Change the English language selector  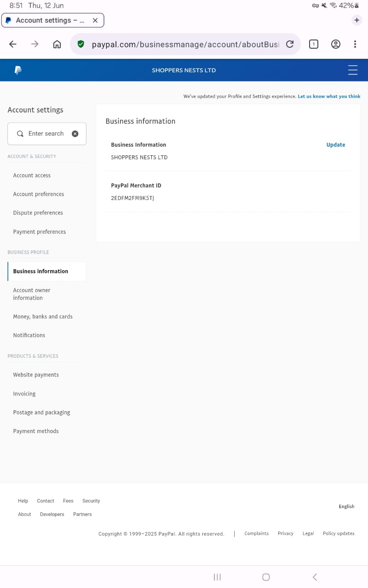pyautogui.click(x=346, y=506)
